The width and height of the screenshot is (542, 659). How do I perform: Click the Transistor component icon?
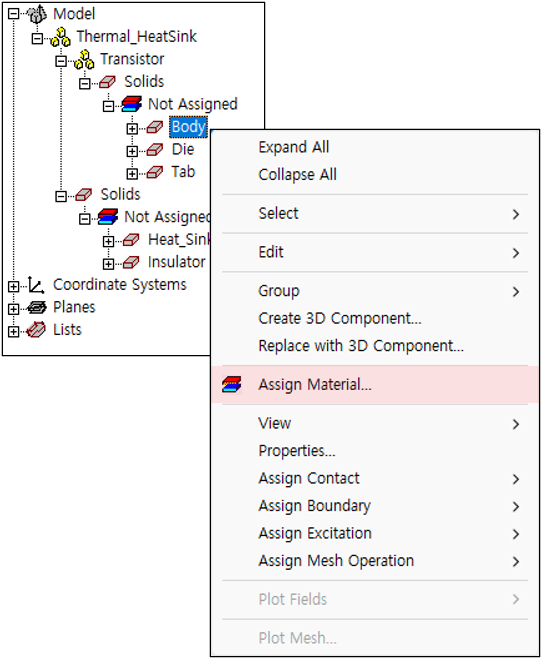84,60
